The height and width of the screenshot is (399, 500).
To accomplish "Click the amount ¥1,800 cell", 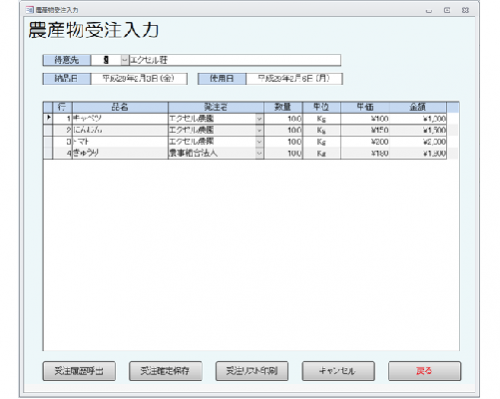I will click(418, 153).
